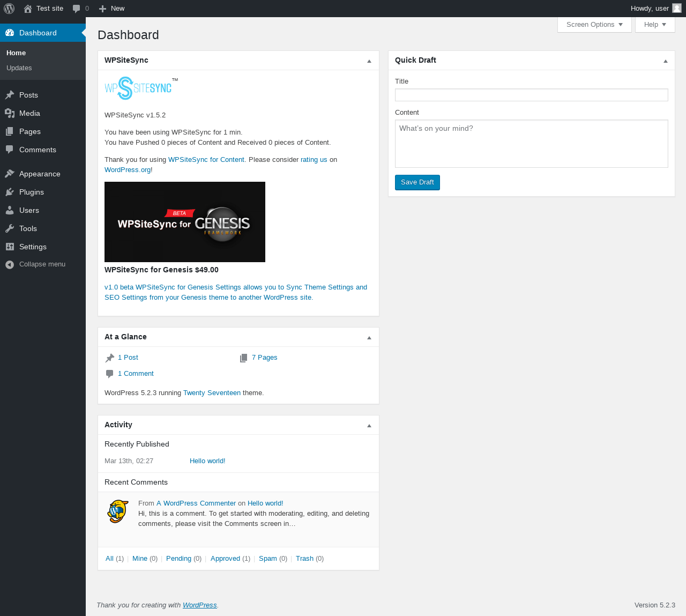Click the WordPress Commenter avatar image
The image size is (686, 616).
coord(118,511)
